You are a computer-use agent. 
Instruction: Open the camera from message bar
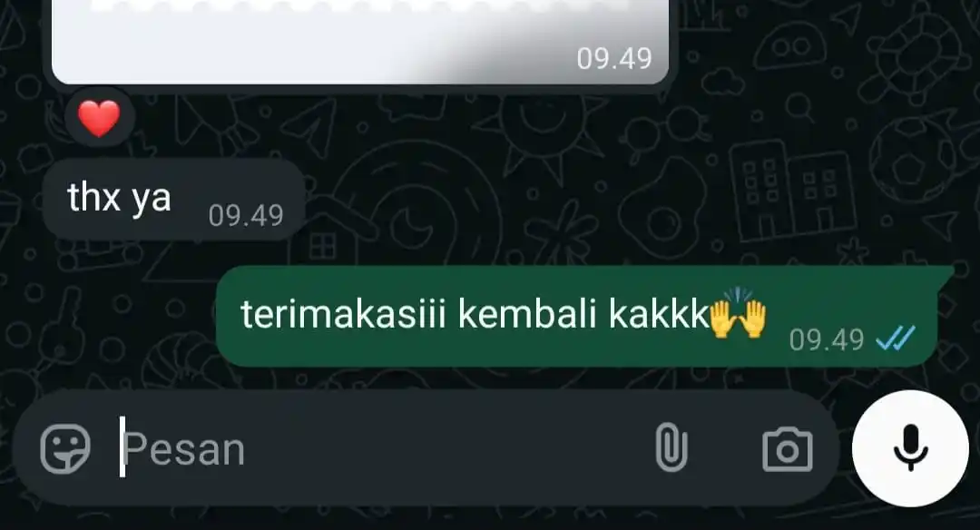tap(788, 449)
